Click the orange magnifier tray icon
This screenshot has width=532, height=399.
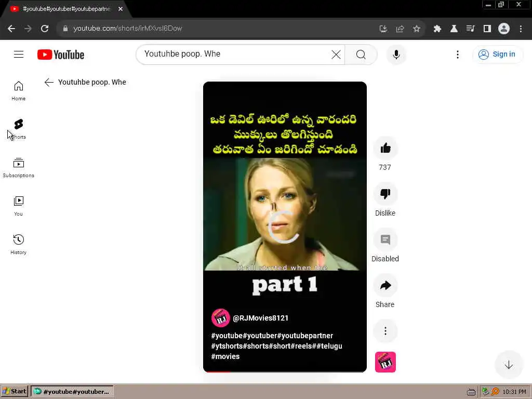pos(495,392)
